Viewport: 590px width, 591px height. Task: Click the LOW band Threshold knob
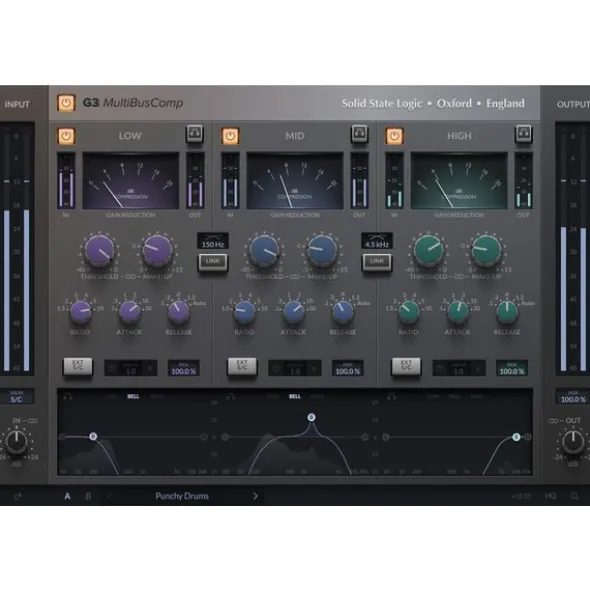click(99, 250)
